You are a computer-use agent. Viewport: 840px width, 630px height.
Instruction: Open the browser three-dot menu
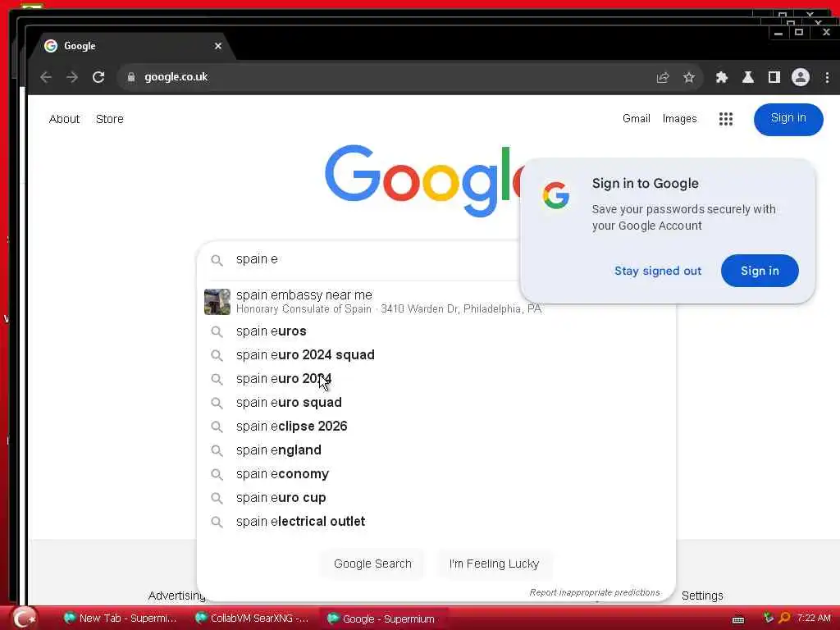(827, 77)
